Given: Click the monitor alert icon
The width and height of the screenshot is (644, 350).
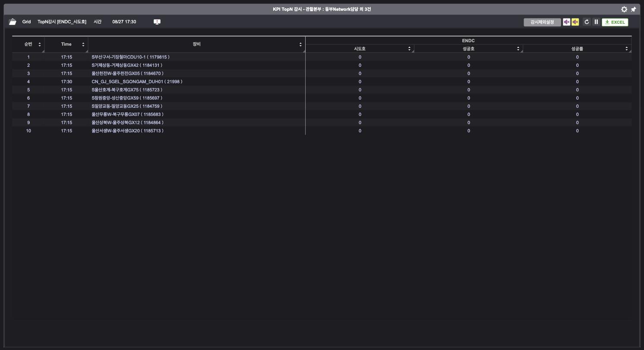Looking at the screenshot, I should 157,22.
